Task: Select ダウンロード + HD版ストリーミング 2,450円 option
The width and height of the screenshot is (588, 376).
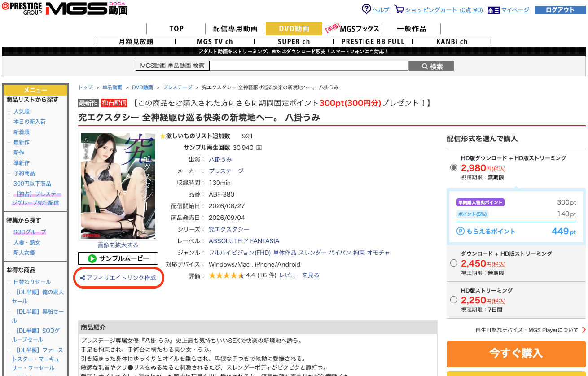Action: (x=453, y=263)
